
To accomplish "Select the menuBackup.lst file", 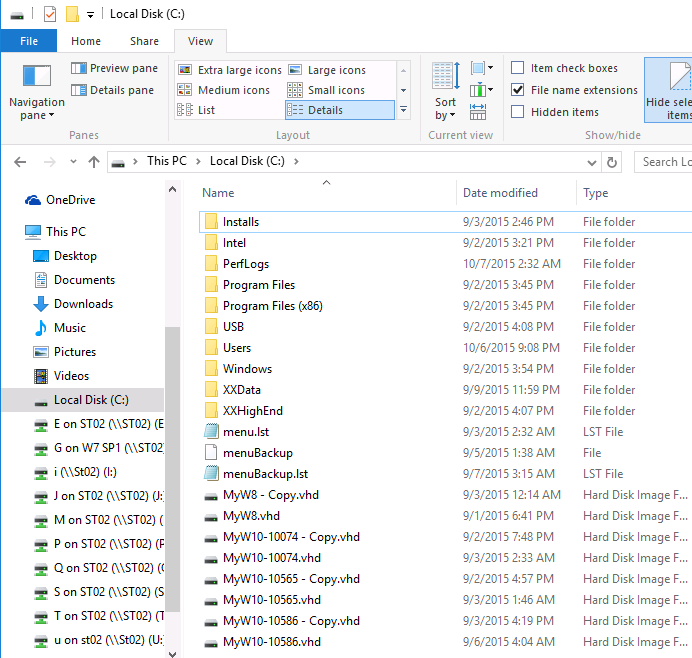I will (256, 474).
